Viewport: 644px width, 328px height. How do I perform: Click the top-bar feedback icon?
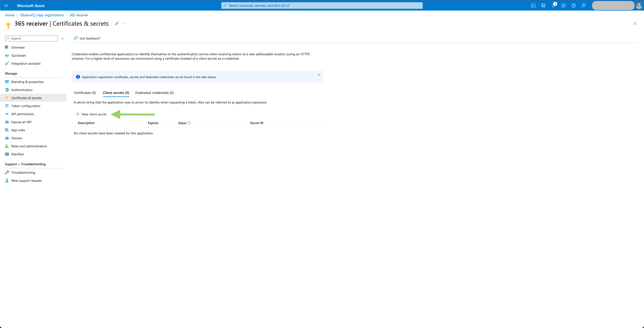point(583,6)
